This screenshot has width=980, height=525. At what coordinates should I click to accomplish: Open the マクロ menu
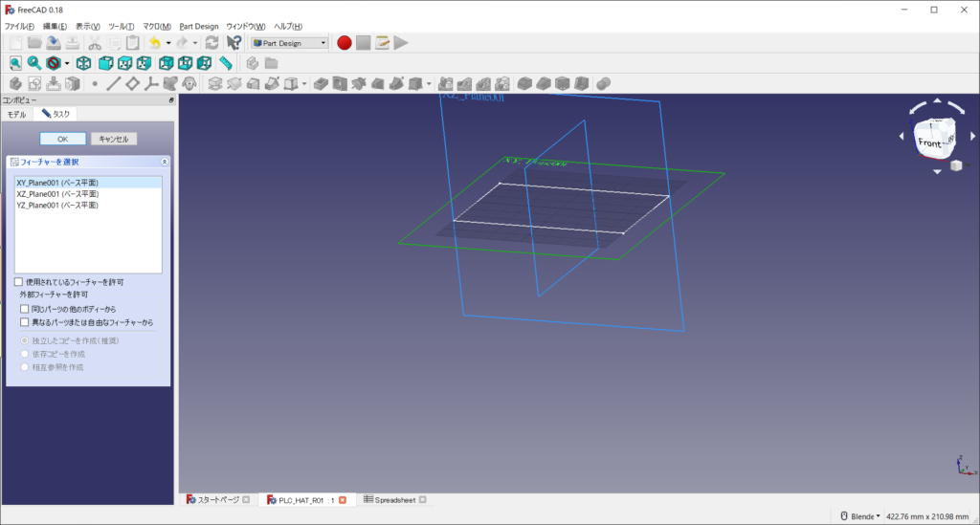[157, 26]
